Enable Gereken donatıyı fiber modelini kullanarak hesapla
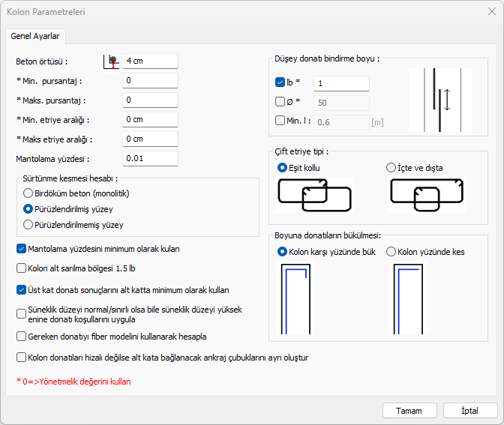Viewport: 504px width, 425px height. (x=21, y=336)
